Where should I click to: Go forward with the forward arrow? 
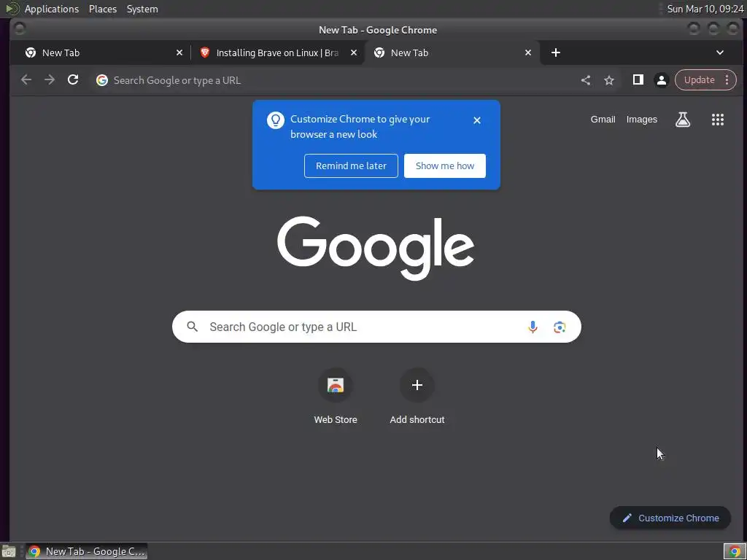coord(50,80)
